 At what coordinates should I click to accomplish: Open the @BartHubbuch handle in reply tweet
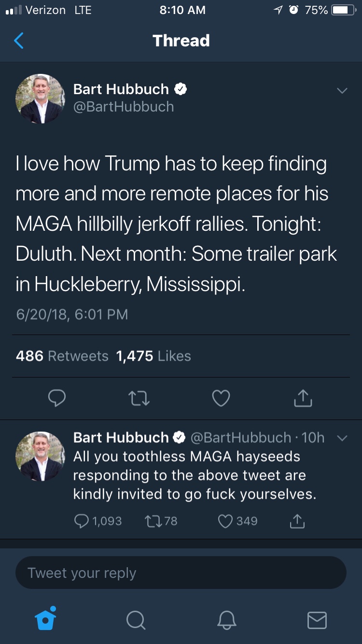click(x=241, y=437)
